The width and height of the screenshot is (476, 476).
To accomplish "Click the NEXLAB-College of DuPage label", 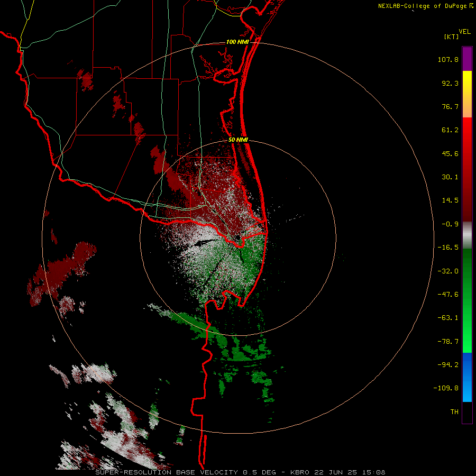I will (422, 6).
